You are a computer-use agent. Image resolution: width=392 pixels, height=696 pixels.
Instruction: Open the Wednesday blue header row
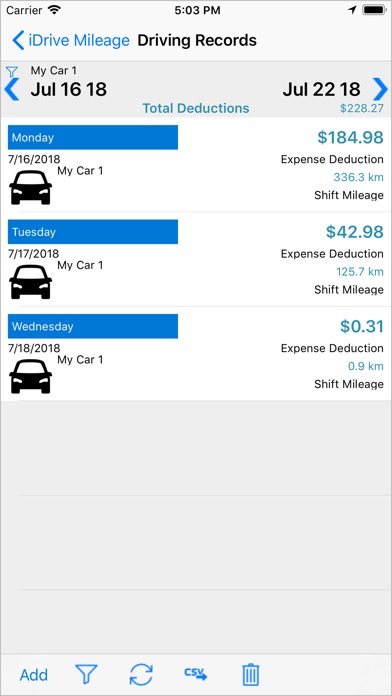coord(93,326)
